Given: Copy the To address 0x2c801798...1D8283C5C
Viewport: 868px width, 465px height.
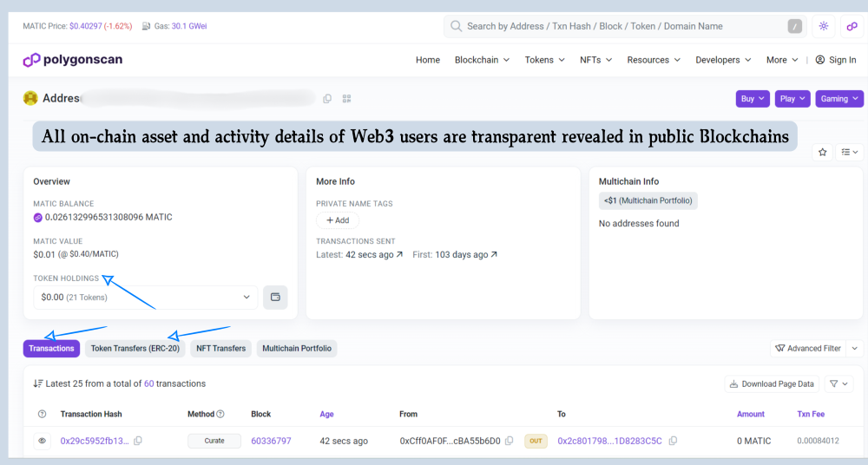Looking at the screenshot, I should point(673,441).
